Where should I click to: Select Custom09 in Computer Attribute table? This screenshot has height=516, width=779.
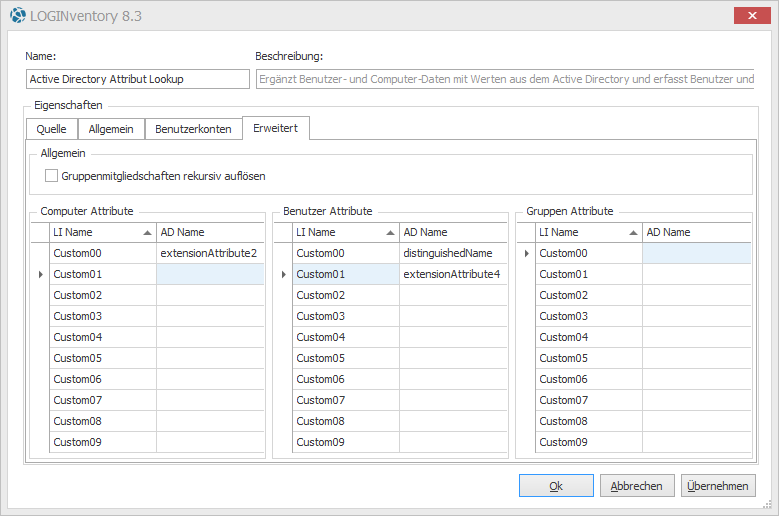click(103, 442)
